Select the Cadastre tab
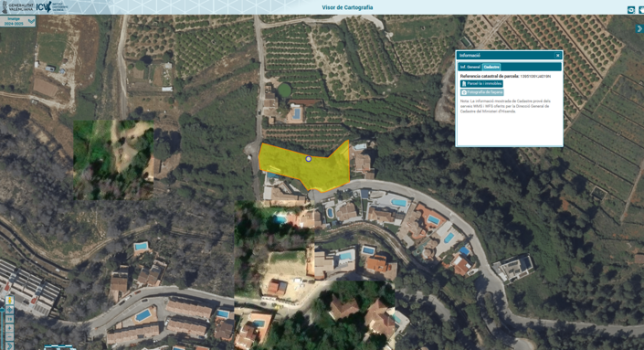 (491, 67)
